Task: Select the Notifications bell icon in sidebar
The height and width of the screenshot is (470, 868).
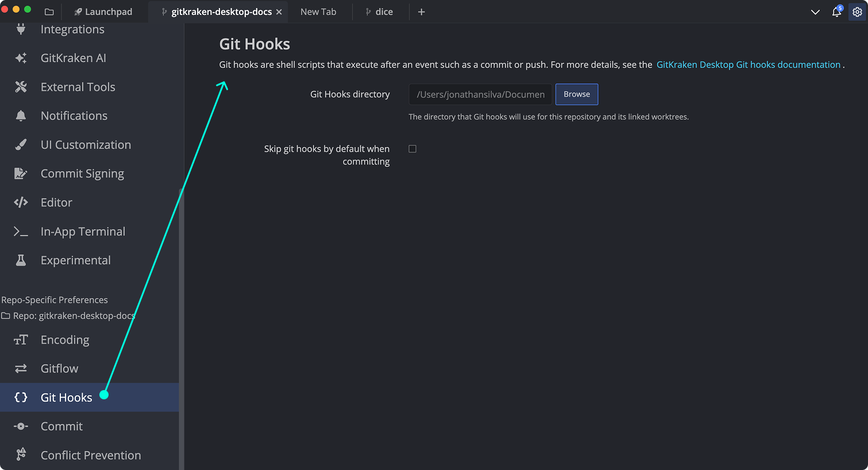Action: (x=21, y=115)
